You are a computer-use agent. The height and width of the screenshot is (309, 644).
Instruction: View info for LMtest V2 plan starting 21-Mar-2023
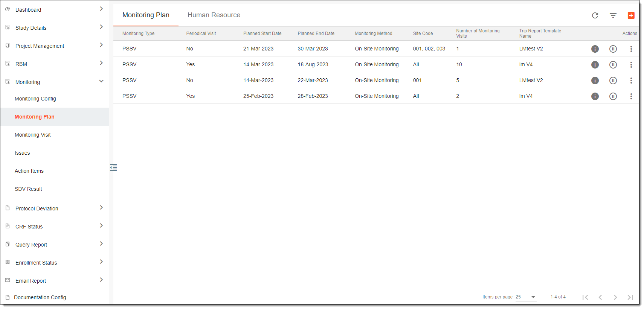tap(595, 49)
